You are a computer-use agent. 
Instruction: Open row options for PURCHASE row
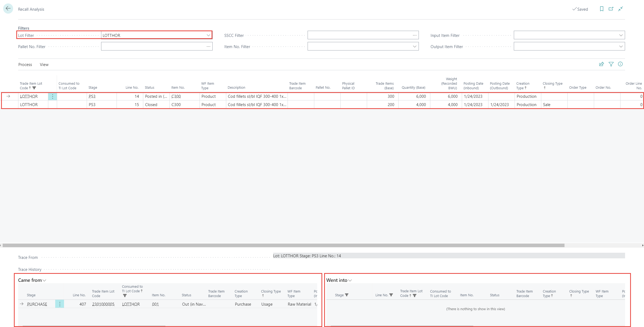tap(59, 304)
